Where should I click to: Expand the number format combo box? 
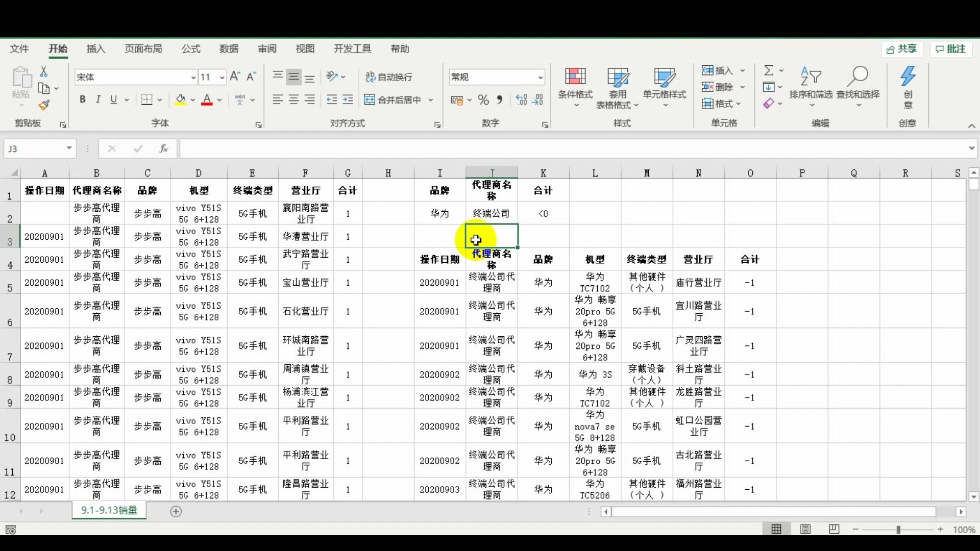coord(540,78)
